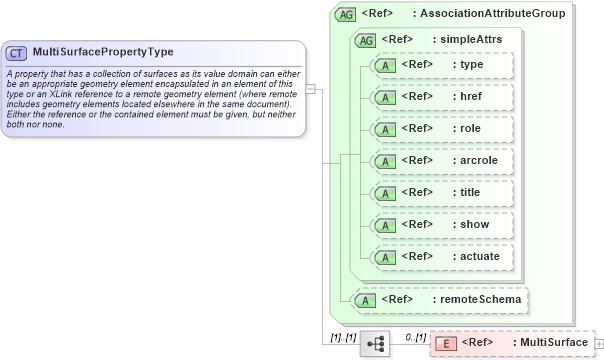
Task: Click the A icon of the arcrole attribute
Action: [x=385, y=162]
